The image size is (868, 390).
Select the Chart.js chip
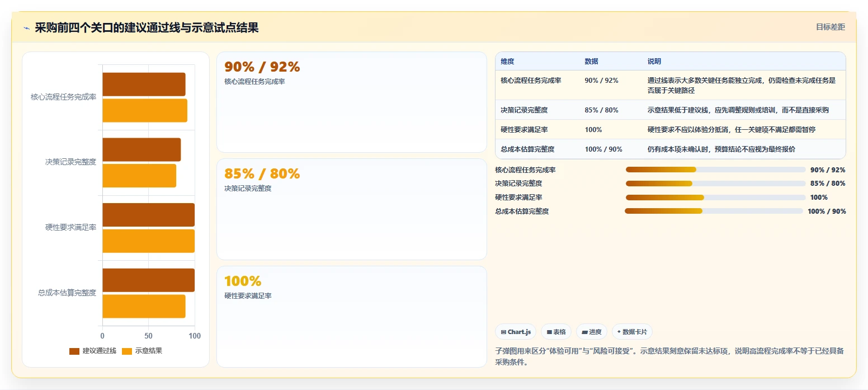pyautogui.click(x=516, y=332)
